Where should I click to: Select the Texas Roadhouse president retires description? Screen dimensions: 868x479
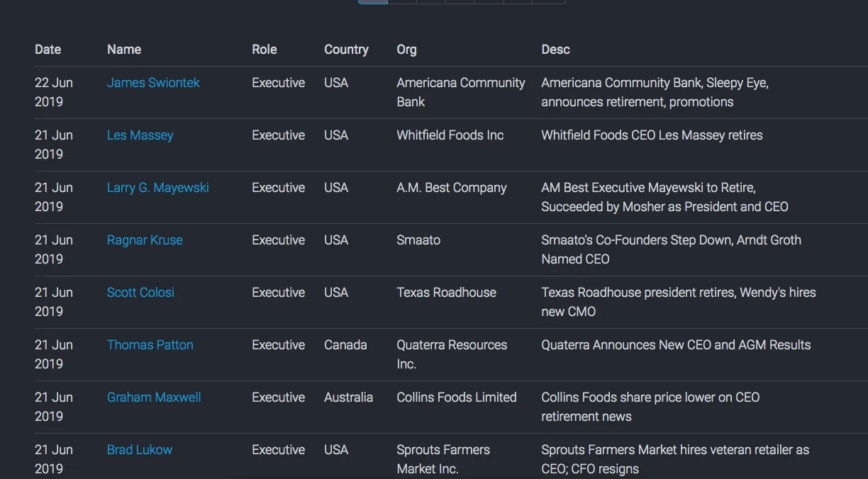pos(679,302)
